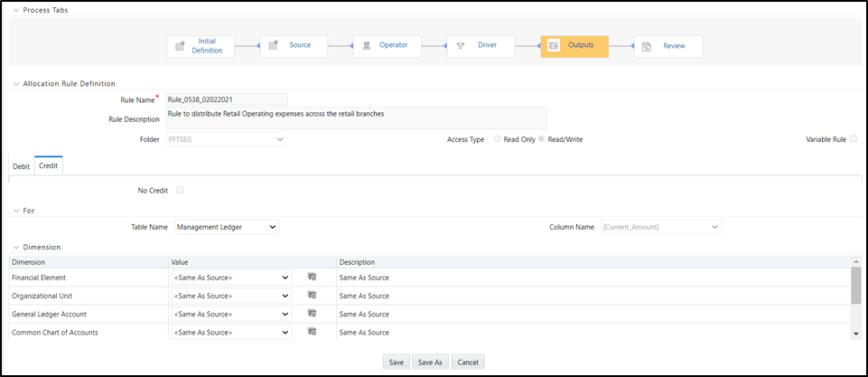This screenshot has height=377, width=868.
Task: Select the Read Only access type
Action: pos(497,139)
